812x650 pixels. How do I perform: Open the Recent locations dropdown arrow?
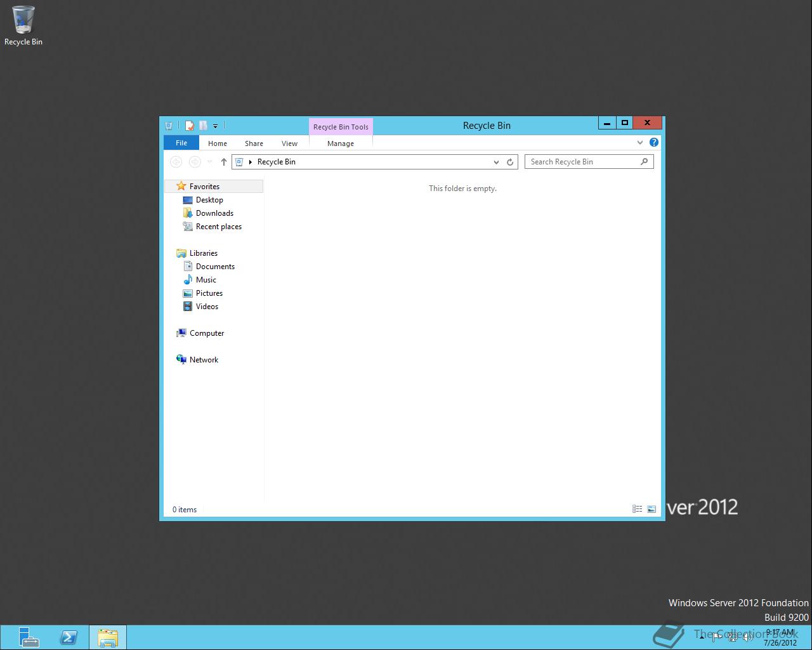coord(210,162)
